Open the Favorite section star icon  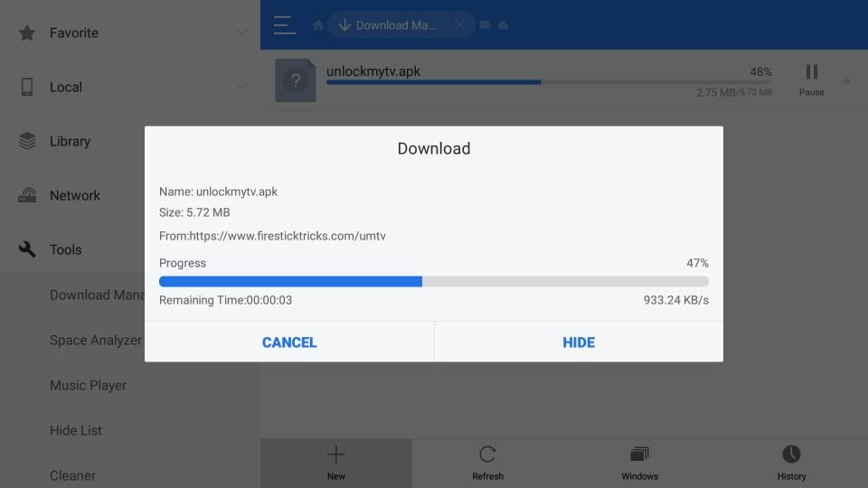tap(26, 33)
